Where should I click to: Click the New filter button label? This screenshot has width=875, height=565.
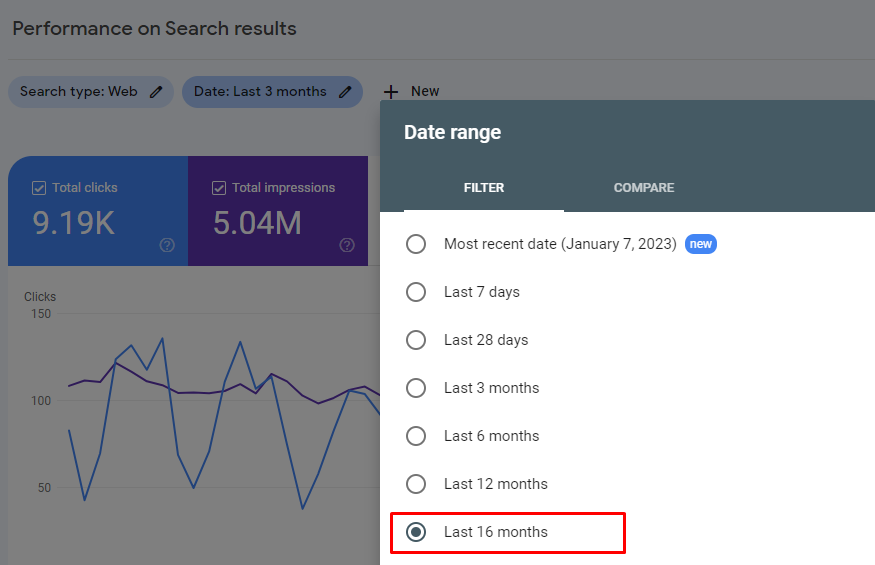pos(425,92)
